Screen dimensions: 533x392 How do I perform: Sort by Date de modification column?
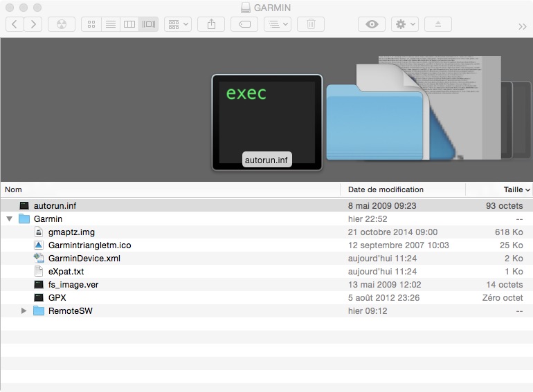pyautogui.click(x=386, y=189)
